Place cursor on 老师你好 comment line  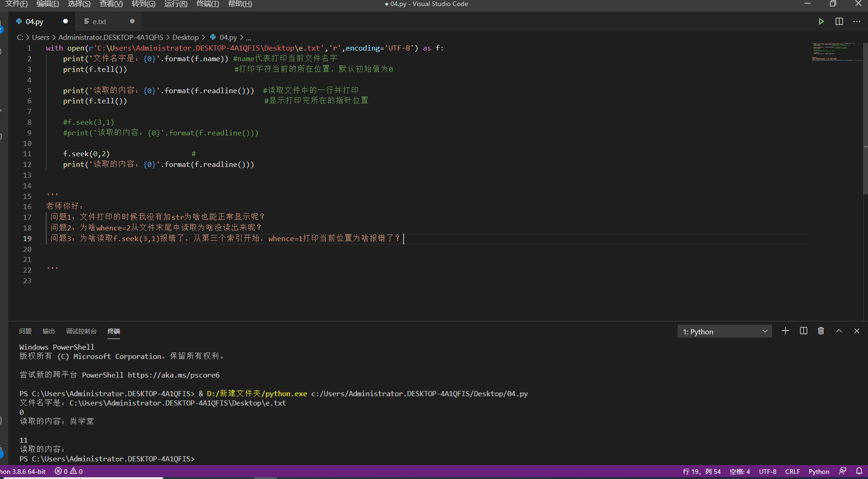[x=64, y=206]
